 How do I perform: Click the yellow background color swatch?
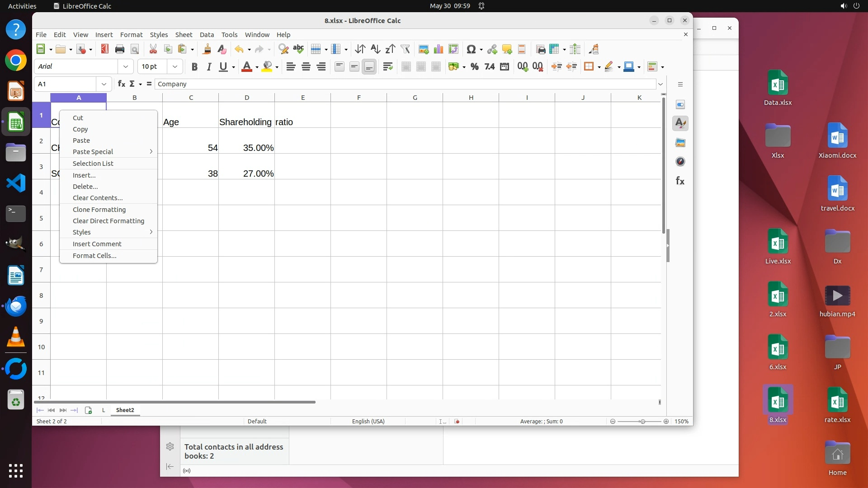(267, 67)
